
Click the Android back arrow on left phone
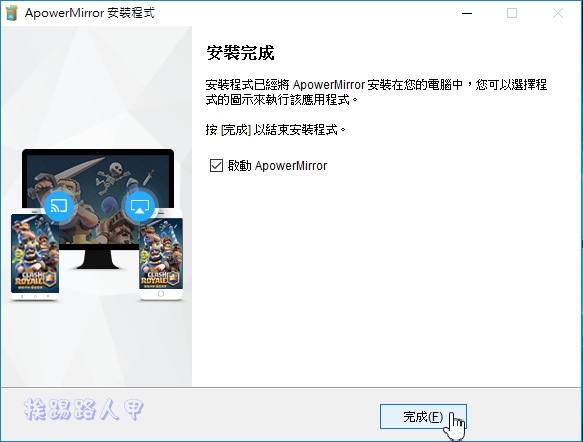[22, 296]
